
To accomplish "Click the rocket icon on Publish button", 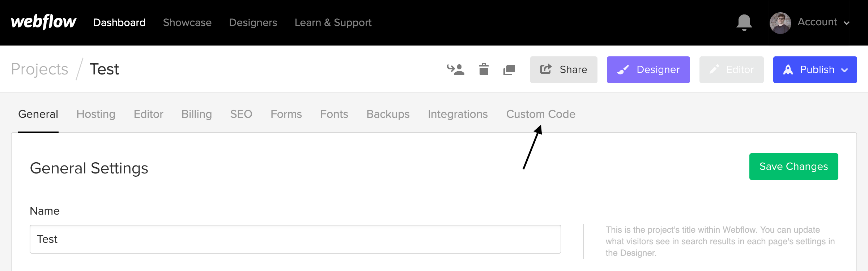I will tap(787, 69).
